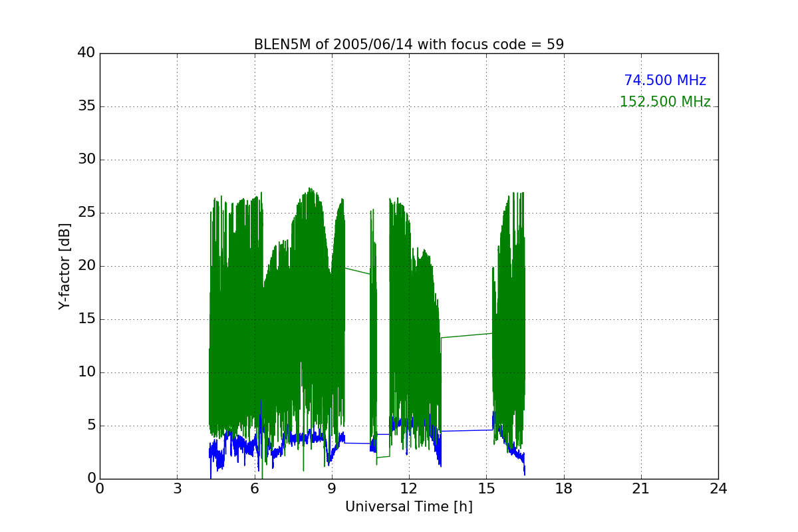The width and height of the screenshot is (798, 532).
Task: Click the y-axis tick label '20'
Action: 86,266
